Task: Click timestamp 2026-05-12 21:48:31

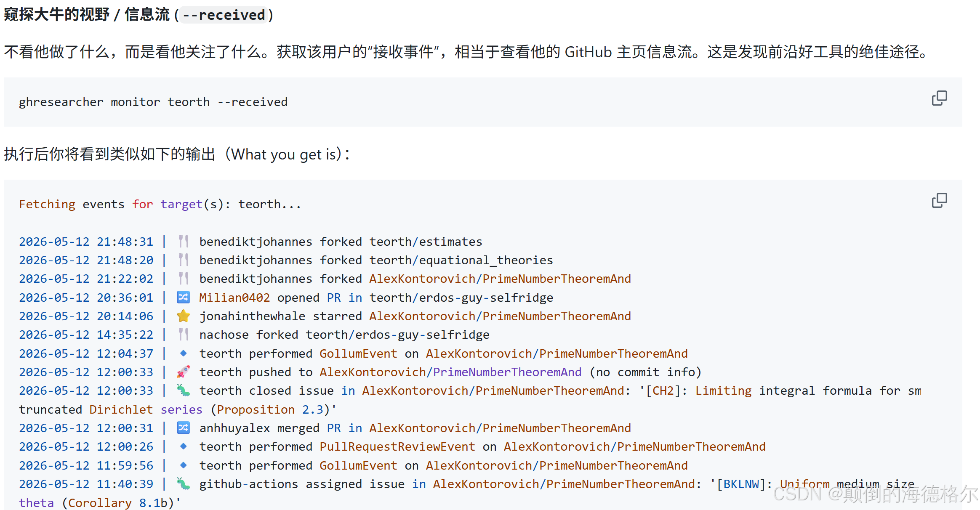Action: (86, 242)
